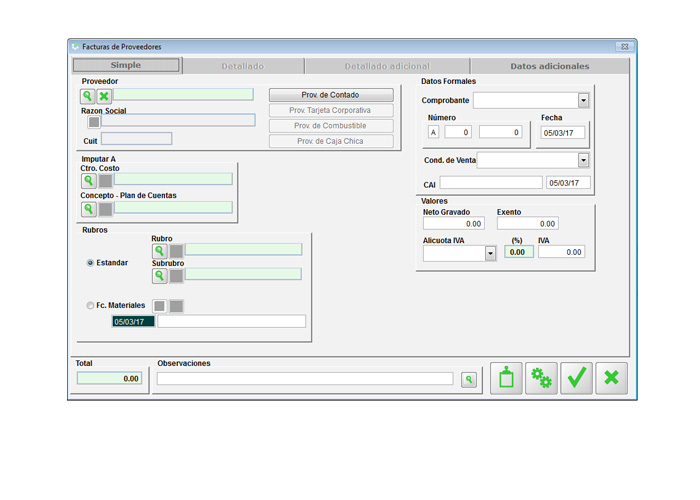Open the Cond. de Venta dropdown
Image resolution: width=700 pixels, height=500 pixels.
583,161
